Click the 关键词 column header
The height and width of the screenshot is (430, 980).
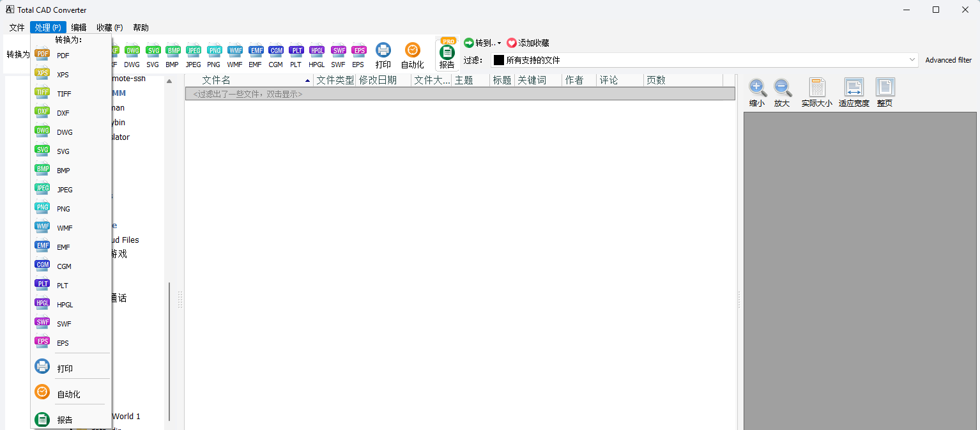click(538, 80)
